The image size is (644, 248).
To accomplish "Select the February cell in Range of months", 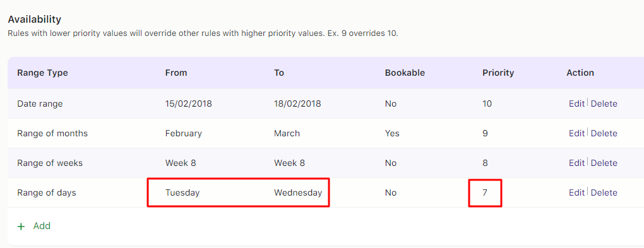I will [184, 133].
